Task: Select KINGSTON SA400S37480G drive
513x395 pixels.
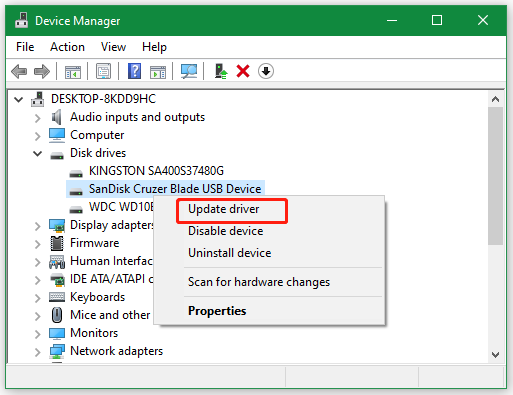Action: pos(156,171)
